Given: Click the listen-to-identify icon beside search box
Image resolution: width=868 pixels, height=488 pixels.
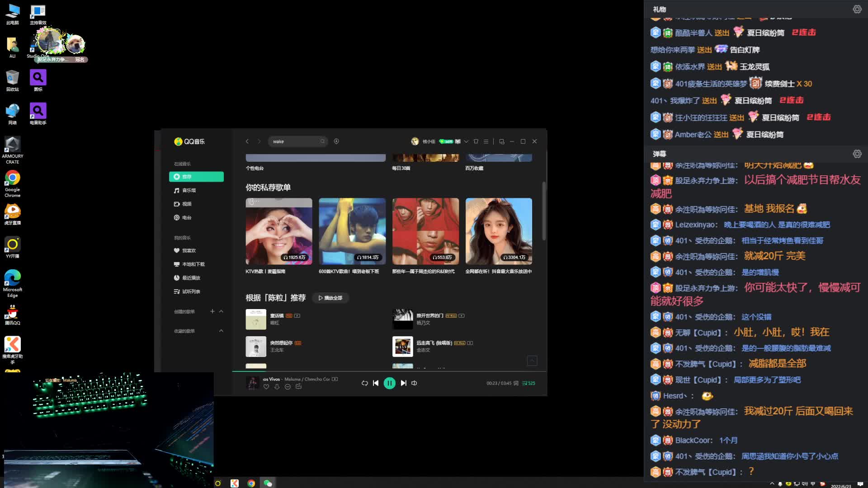Looking at the screenshot, I should pos(336,141).
